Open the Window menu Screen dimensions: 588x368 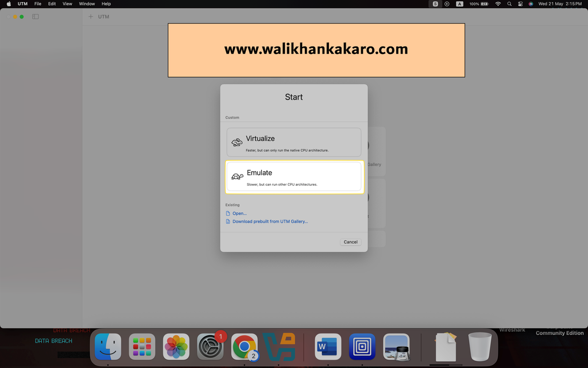tap(87, 4)
